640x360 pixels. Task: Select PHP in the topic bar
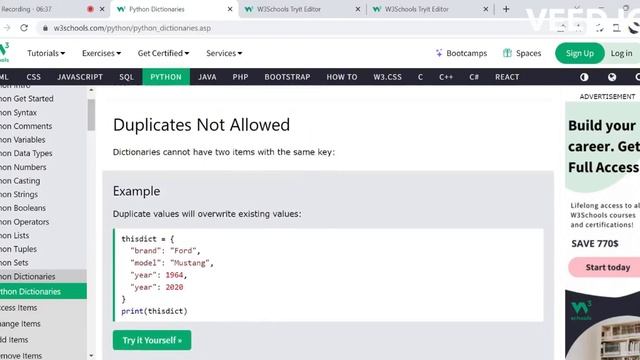(240, 77)
